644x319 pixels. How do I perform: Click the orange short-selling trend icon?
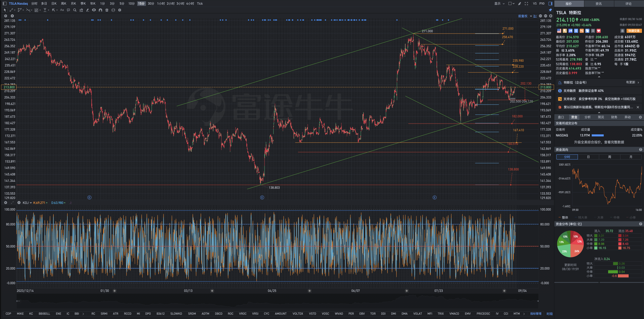point(582,31)
